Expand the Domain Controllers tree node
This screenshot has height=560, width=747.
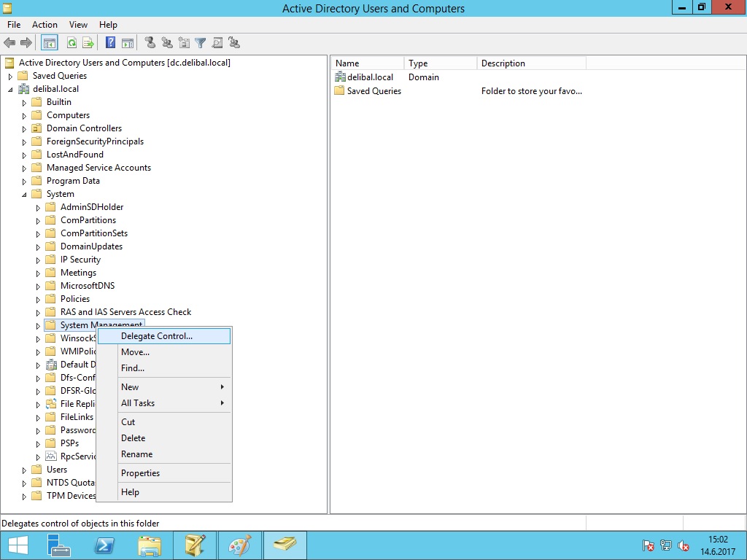[x=24, y=129]
